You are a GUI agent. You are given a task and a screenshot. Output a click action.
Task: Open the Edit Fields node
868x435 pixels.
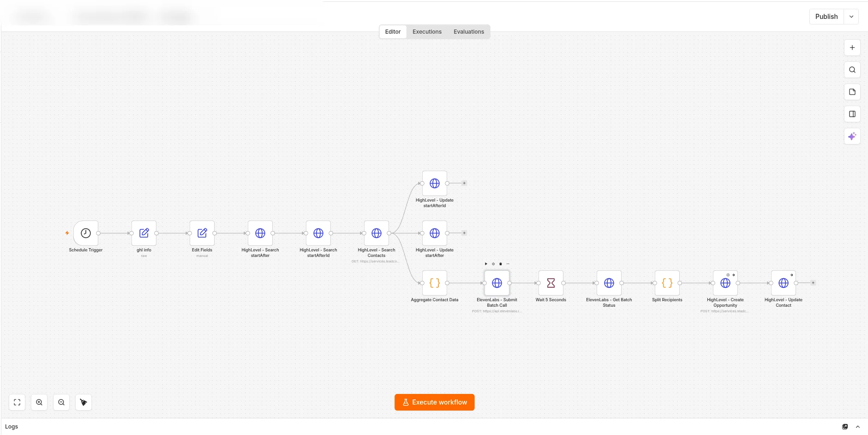pyautogui.click(x=202, y=233)
